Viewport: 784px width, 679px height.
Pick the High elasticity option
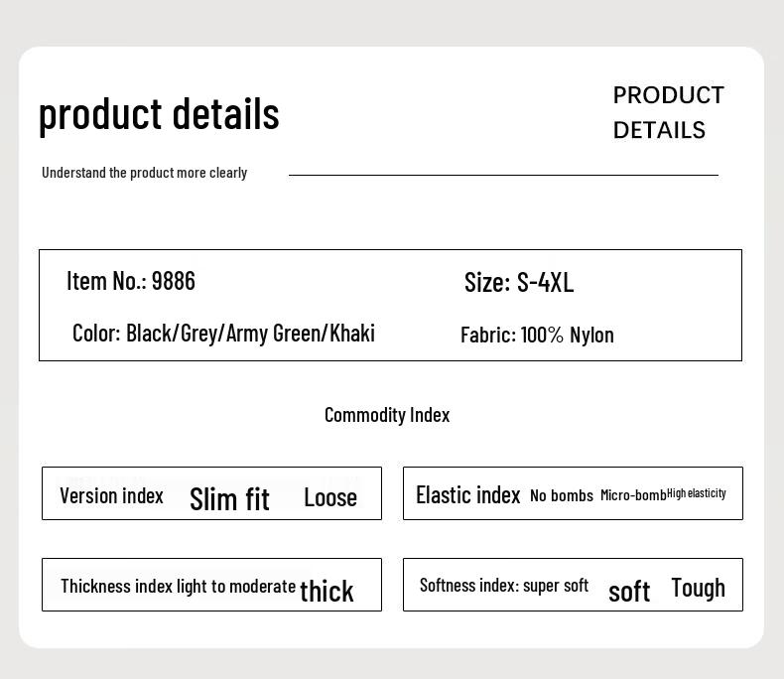tap(697, 493)
